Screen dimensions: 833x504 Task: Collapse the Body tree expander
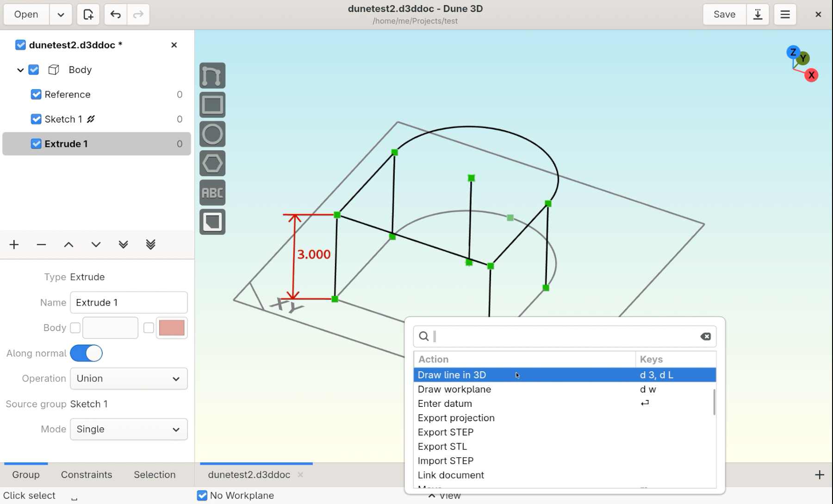[20, 70]
